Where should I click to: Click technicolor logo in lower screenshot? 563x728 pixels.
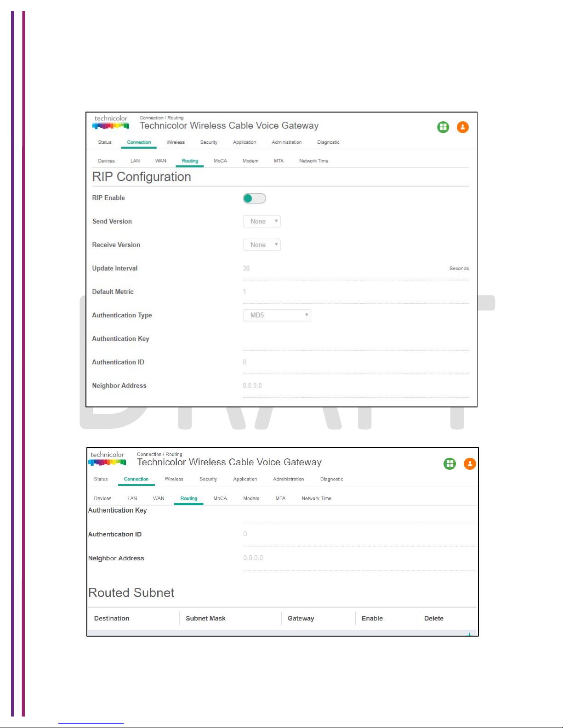[107, 458]
